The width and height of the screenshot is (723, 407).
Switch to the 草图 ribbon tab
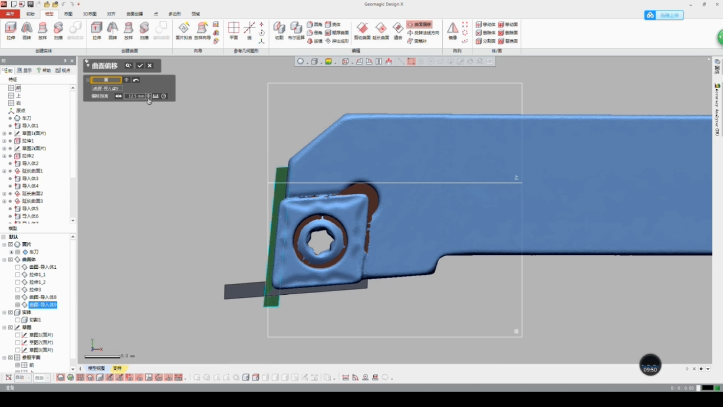(x=68, y=14)
